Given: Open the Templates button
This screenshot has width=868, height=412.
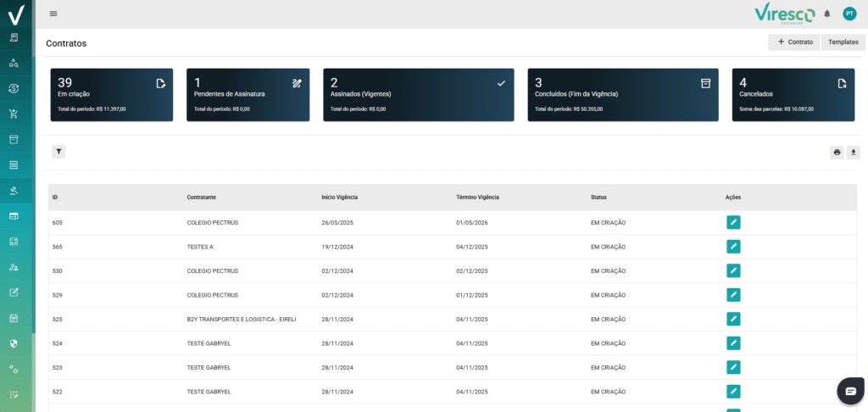Looking at the screenshot, I should click(843, 42).
